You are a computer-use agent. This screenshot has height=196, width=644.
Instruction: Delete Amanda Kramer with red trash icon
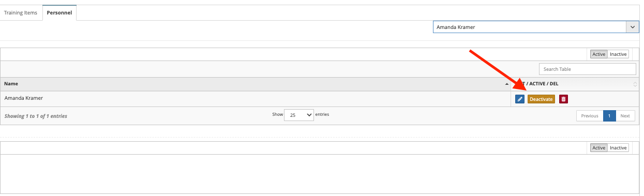click(563, 99)
